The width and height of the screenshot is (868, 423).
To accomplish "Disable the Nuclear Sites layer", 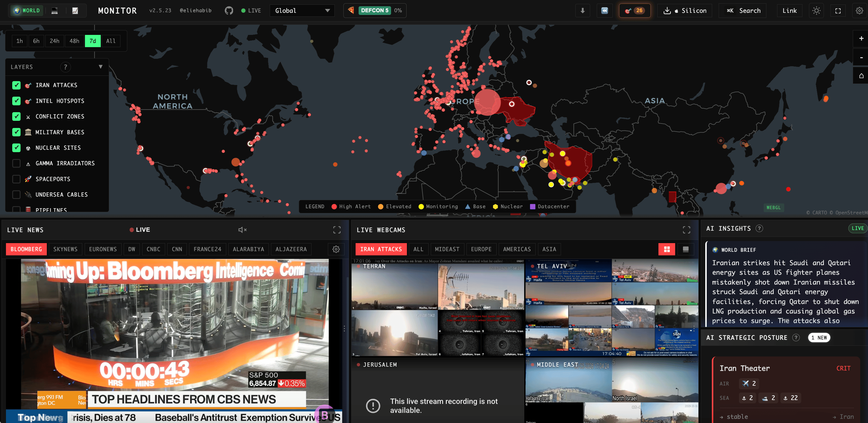I will (16, 148).
